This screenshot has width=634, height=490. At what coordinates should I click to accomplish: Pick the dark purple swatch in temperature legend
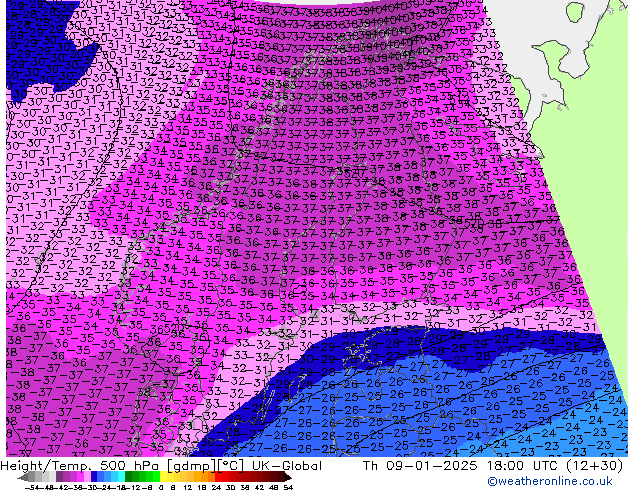click(x=59, y=477)
